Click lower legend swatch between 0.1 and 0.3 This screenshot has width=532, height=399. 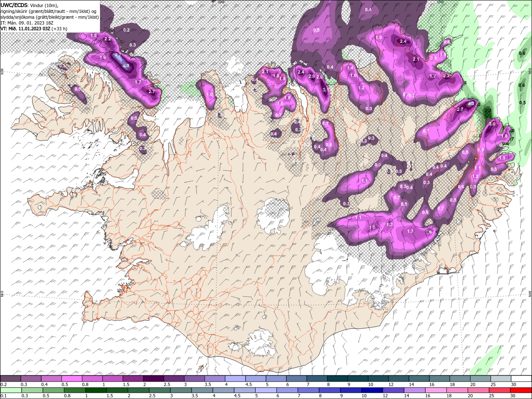pyautogui.click(x=11, y=390)
